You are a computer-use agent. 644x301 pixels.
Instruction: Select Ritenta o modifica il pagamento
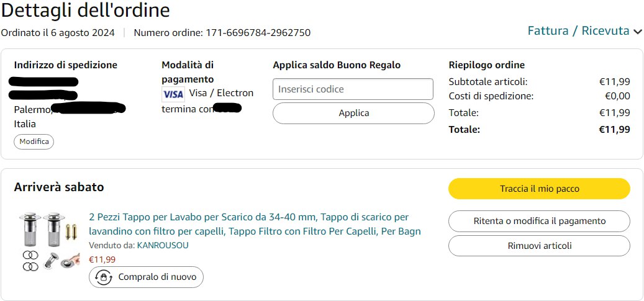(x=539, y=221)
